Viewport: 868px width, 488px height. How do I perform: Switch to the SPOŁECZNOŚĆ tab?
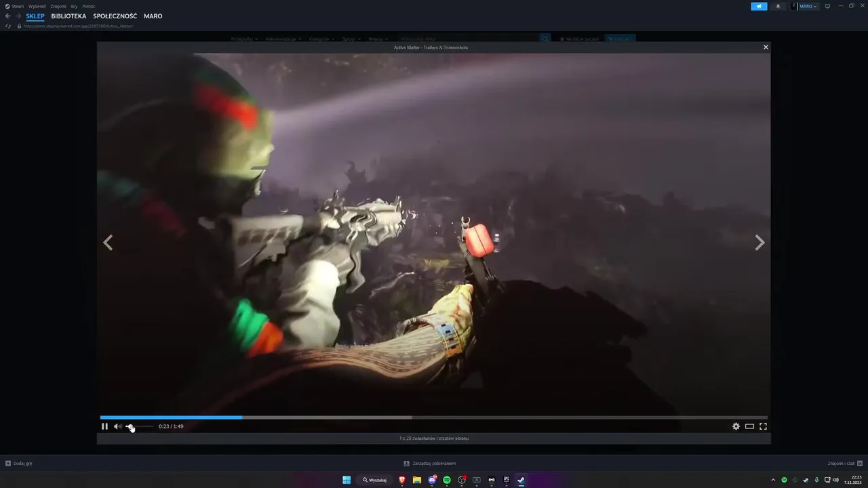tap(115, 16)
